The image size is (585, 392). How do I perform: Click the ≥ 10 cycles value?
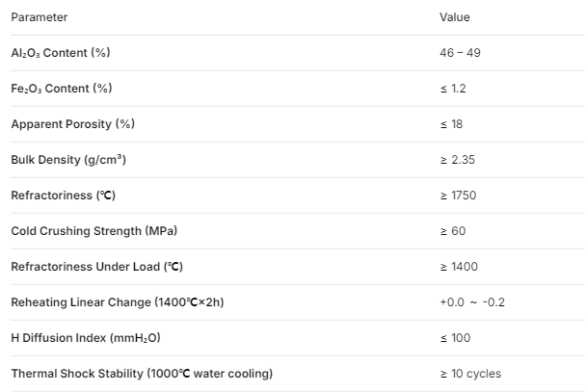pyautogui.click(x=470, y=374)
